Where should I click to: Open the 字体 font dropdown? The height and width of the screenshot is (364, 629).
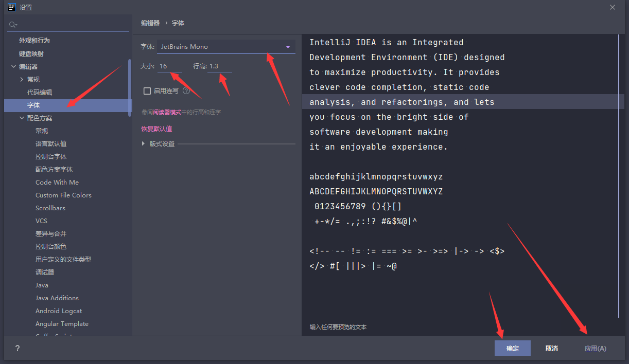click(x=288, y=47)
